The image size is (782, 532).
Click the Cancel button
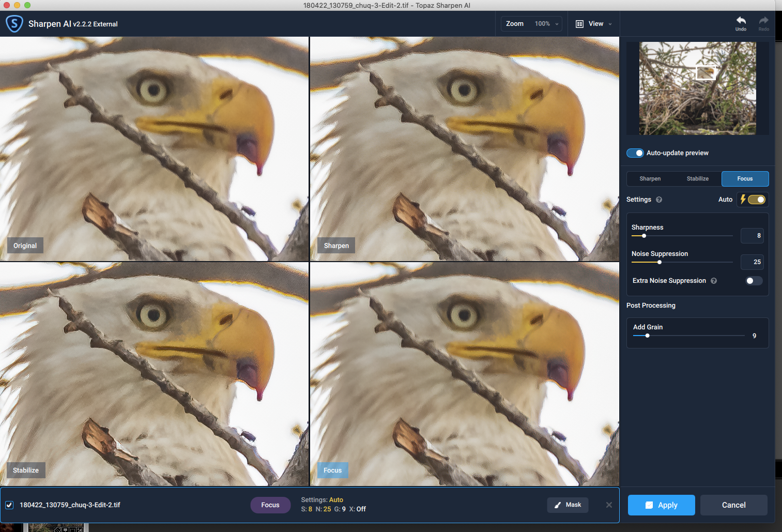click(x=734, y=505)
